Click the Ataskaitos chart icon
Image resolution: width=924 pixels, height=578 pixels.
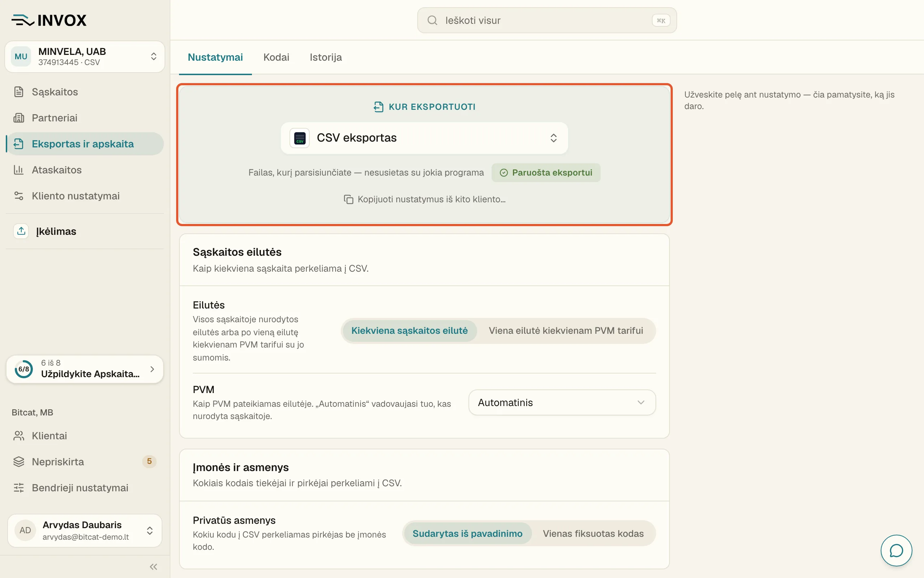[x=19, y=170]
